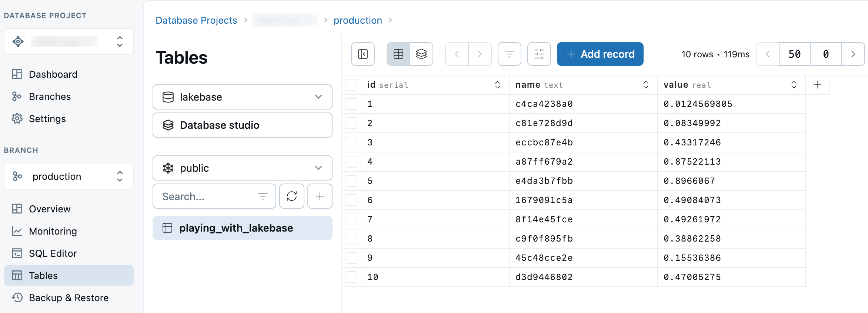
Task: Tick the checkbox for row 5
Action: click(x=351, y=181)
